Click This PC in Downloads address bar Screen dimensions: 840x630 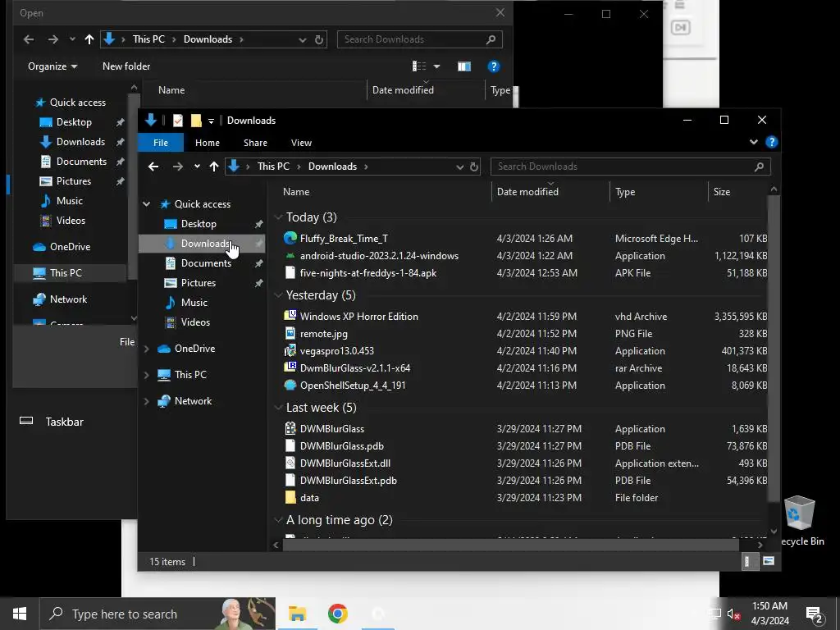click(273, 167)
